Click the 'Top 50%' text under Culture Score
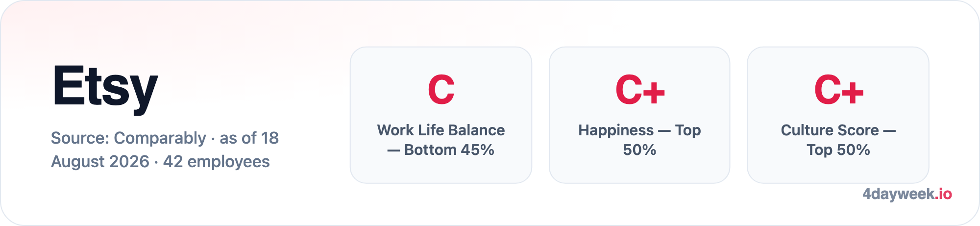 (x=838, y=150)
